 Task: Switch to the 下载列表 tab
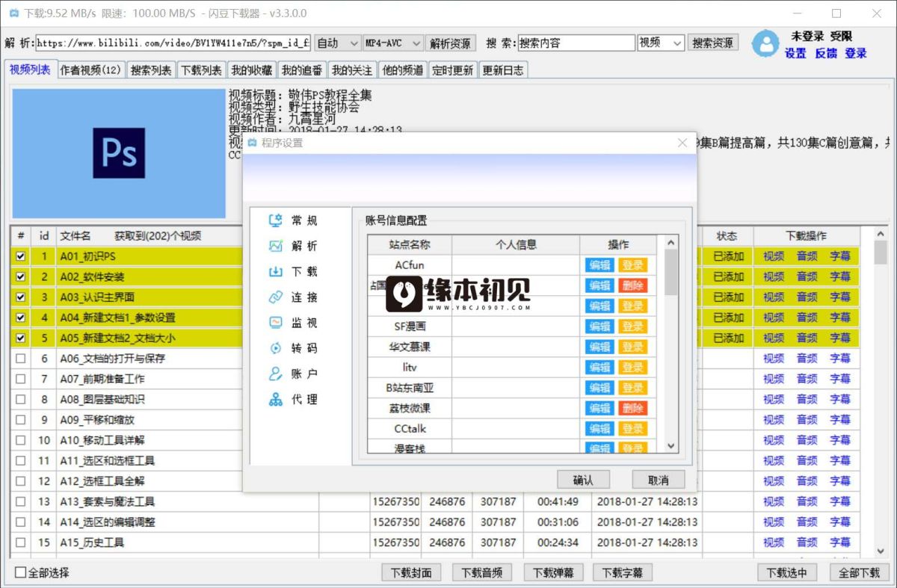point(201,70)
